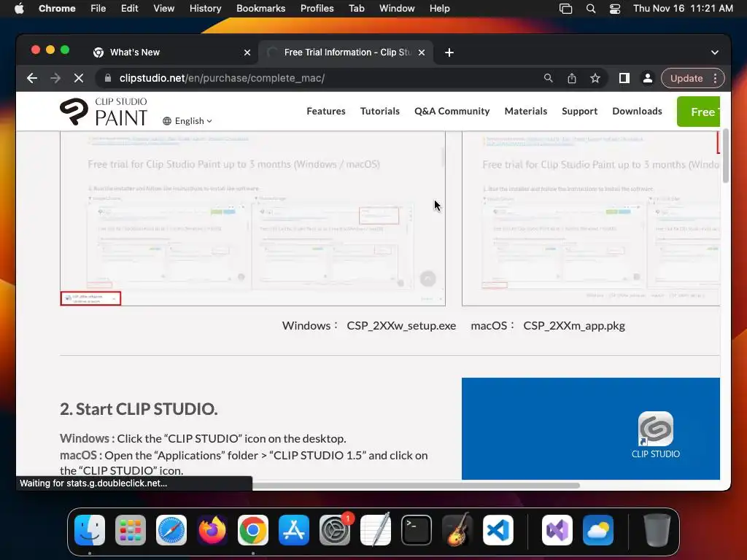Click the Spotlight search icon in menu bar

coord(591,8)
